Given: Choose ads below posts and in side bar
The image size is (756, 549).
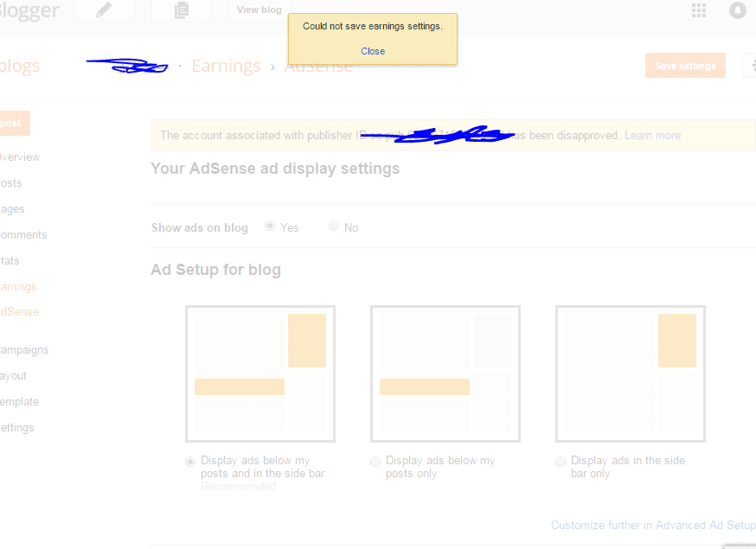Looking at the screenshot, I should [190, 462].
